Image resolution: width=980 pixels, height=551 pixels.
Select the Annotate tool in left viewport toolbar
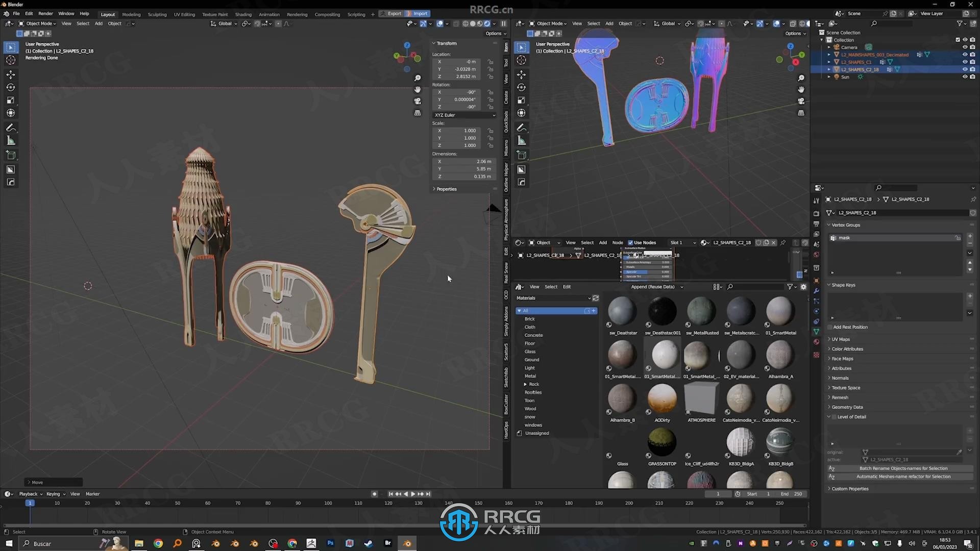(11, 128)
